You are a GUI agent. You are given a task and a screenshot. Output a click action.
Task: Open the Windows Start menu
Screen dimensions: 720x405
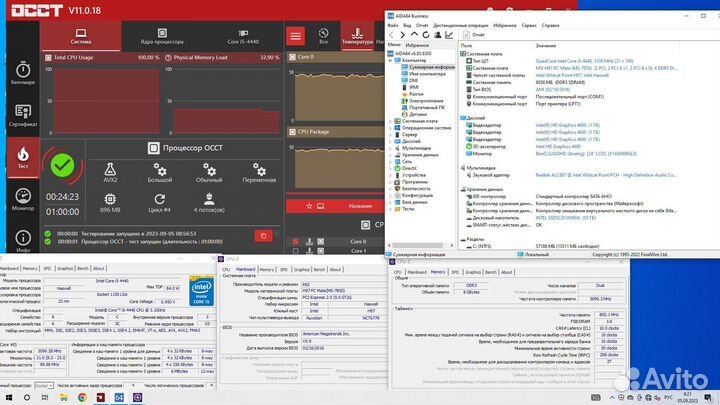[x=9, y=398]
